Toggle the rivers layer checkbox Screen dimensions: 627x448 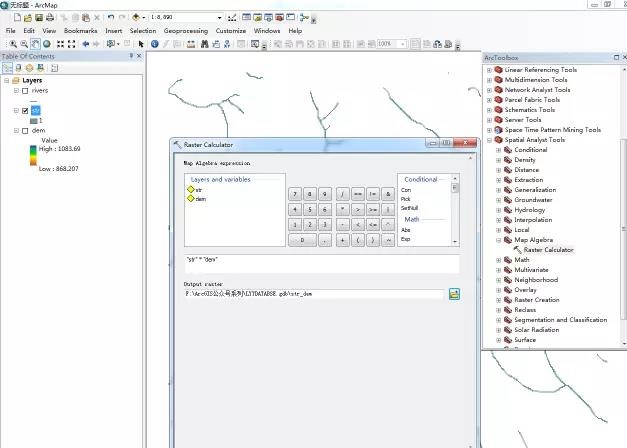tap(25, 91)
